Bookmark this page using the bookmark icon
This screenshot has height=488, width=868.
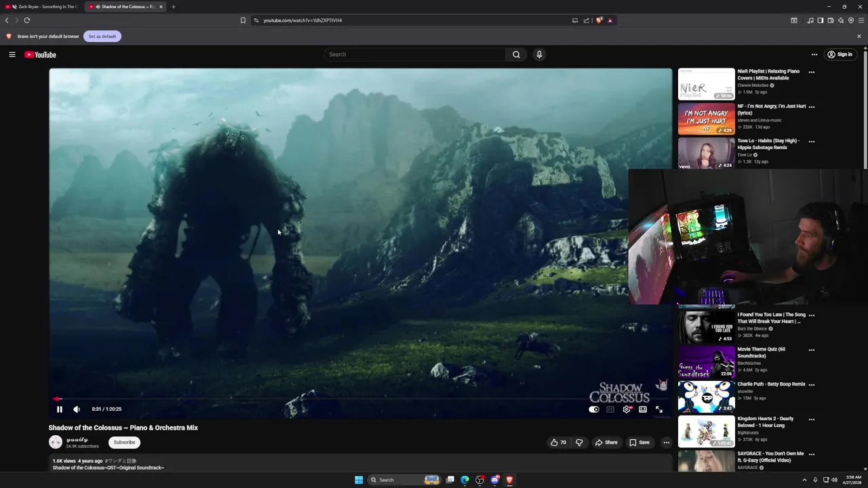point(243,20)
